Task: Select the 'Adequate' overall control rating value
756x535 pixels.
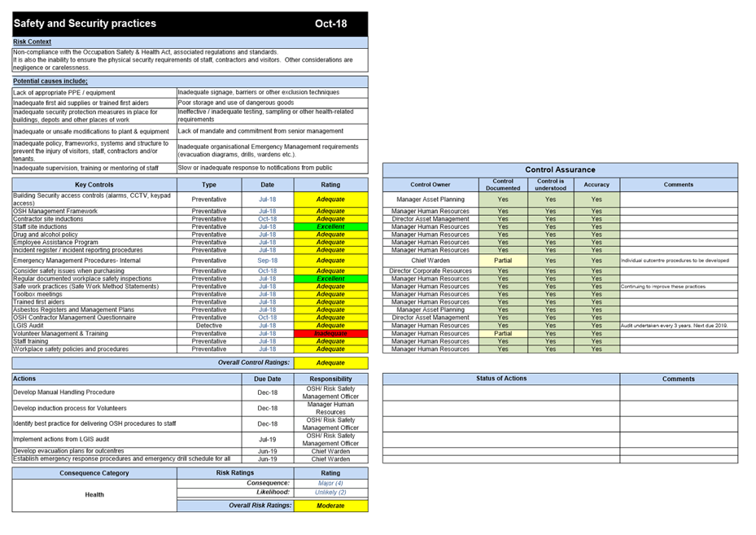Action: [330, 363]
